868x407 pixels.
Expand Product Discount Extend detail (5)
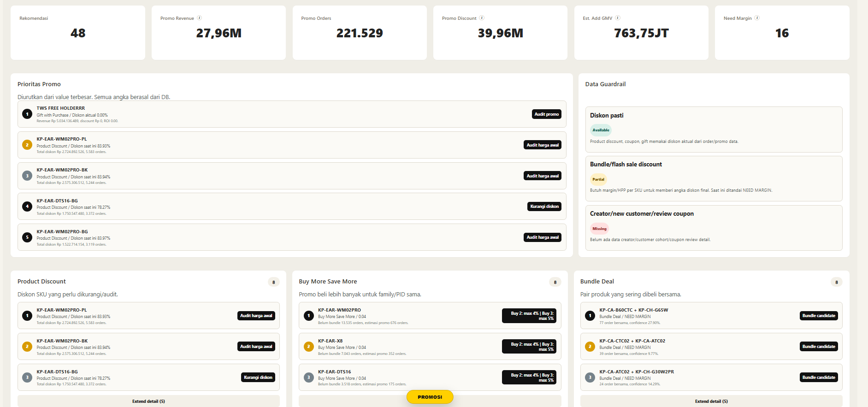[x=148, y=401]
